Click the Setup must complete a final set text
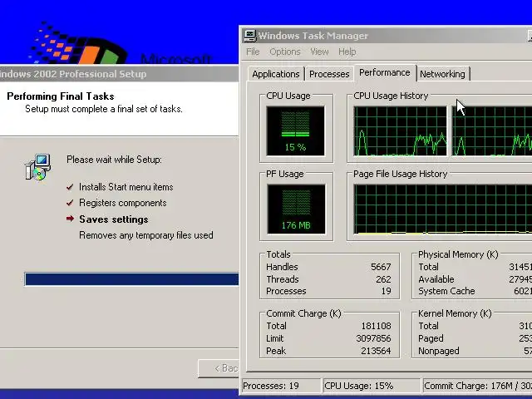 coord(103,109)
